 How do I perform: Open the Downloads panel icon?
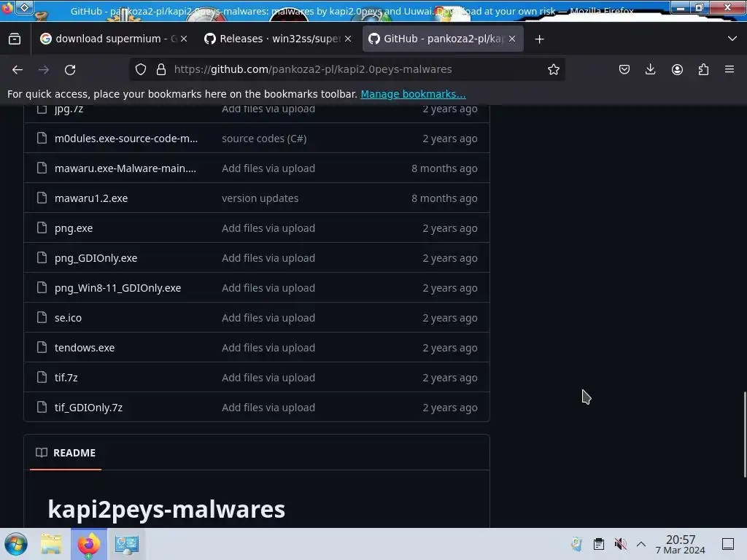click(650, 69)
